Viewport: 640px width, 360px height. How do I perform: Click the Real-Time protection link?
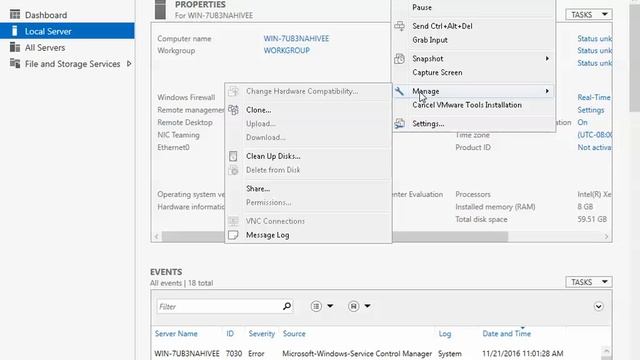pyautogui.click(x=594, y=98)
